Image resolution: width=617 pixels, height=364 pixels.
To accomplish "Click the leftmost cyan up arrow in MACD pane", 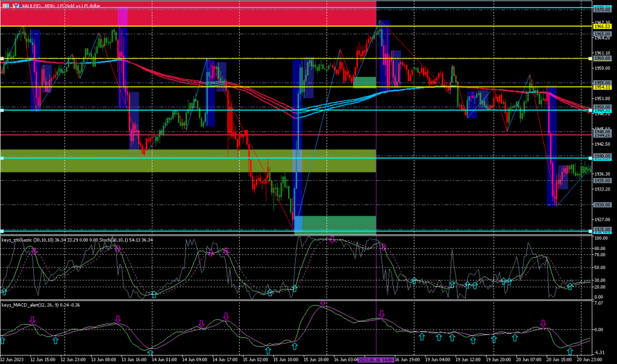I will 2,340.
